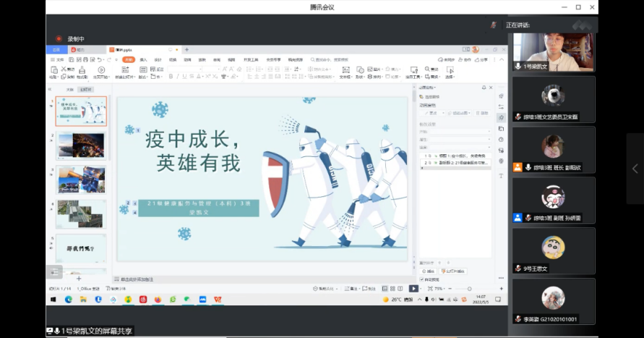This screenshot has width=644, height=338.
Task: Switch to the 大纲 outline tab in slide panel
Action: click(70, 89)
